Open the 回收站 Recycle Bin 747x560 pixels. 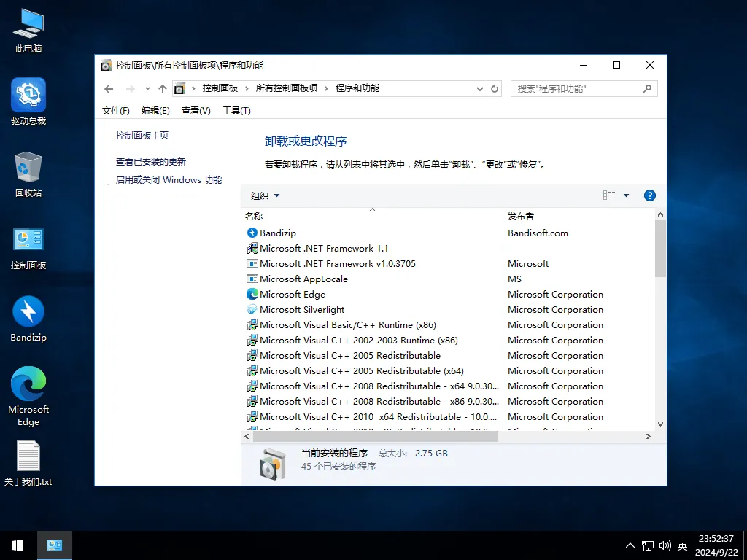28,168
